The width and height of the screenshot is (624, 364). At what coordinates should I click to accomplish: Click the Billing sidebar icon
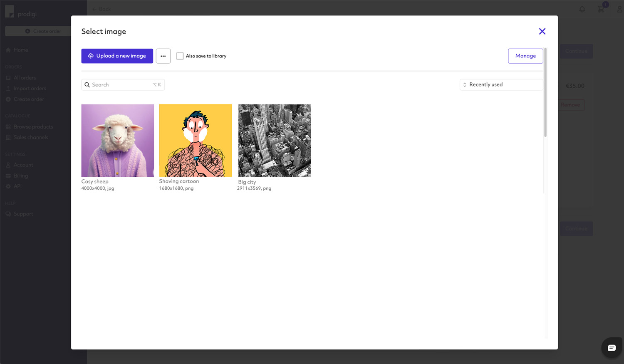[8, 176]
